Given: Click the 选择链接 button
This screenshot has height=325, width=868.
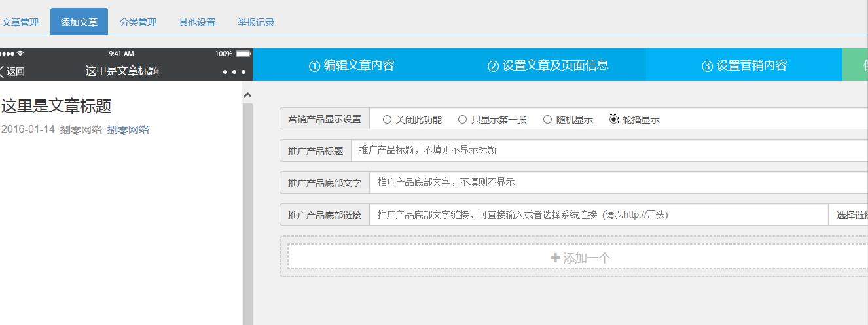Looking at the screenshot, I should pyautogui.click(x=849, y=214).
